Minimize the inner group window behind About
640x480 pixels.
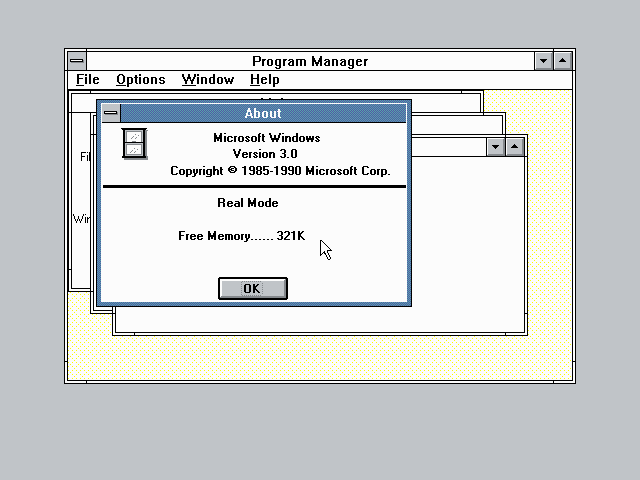click(496, 147)
